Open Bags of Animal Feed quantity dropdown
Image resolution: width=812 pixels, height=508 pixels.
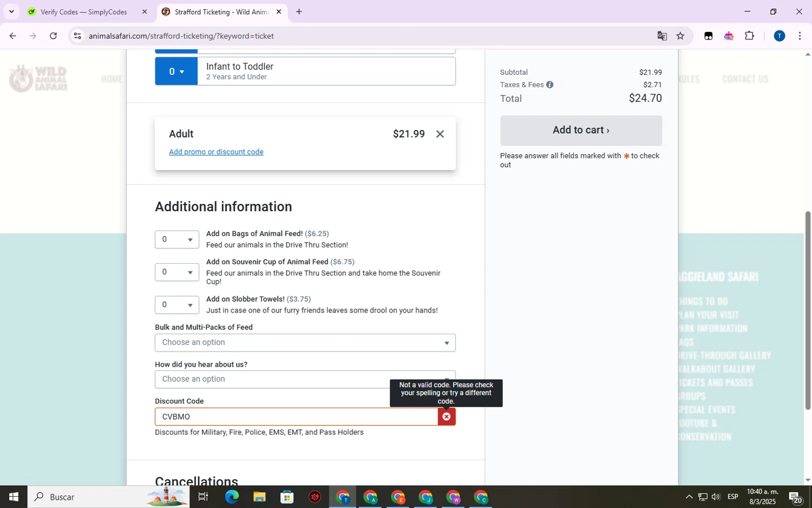(x=176, y=239)
